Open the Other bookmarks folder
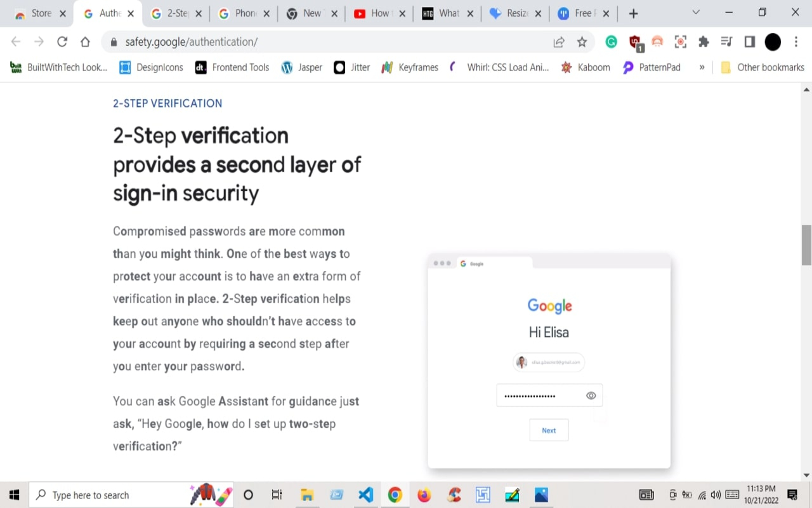Screen dimensions: 812x508 pos(762,67)
